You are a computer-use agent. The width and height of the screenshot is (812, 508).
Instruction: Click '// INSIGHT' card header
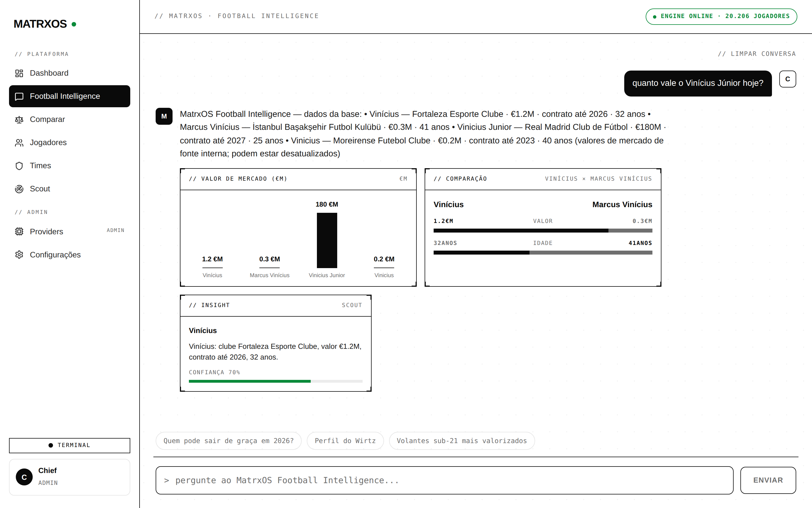coord(209,305)
